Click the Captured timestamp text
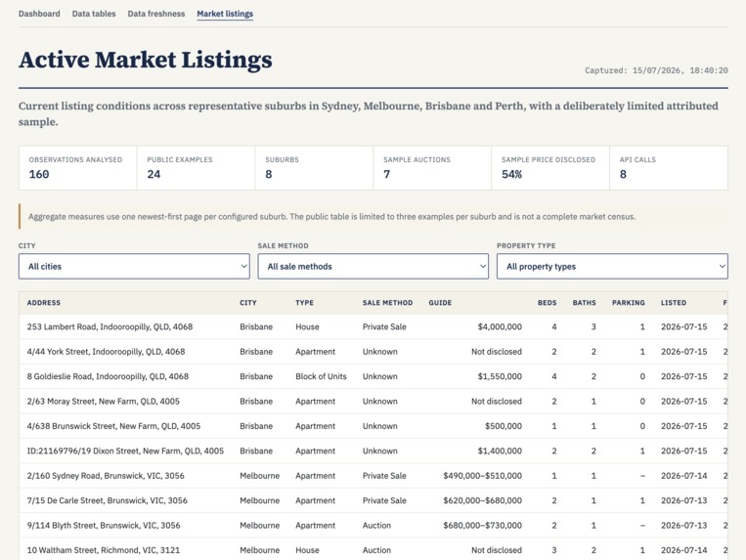746x560 pixels. [656, 70]
